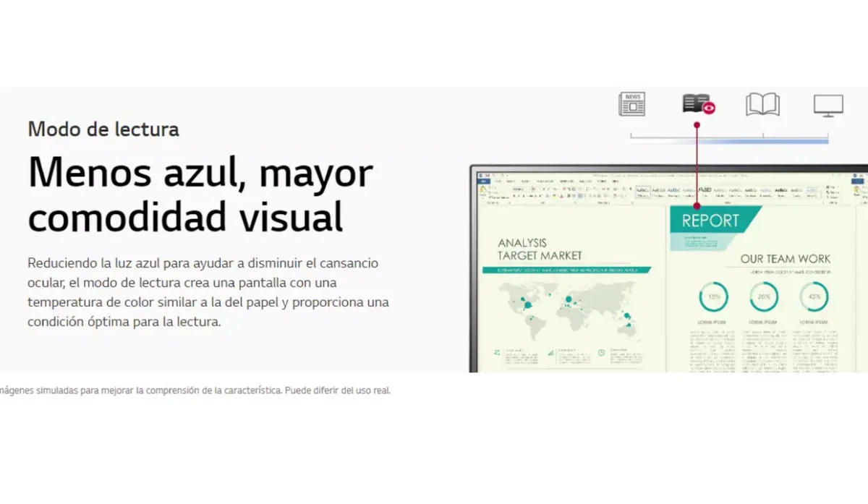Click the 15% donut chart

[x=713, y=297]
